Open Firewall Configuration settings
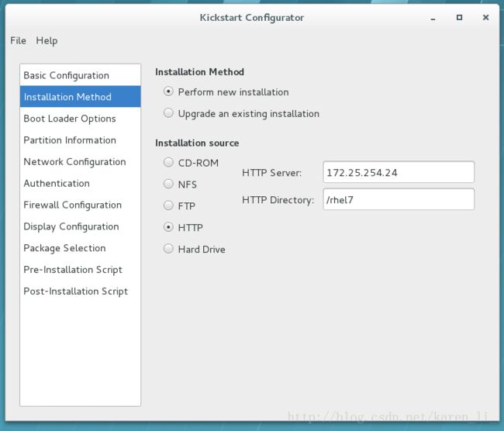The height and width of the screenshot is (431, 504). pos(72,205)
